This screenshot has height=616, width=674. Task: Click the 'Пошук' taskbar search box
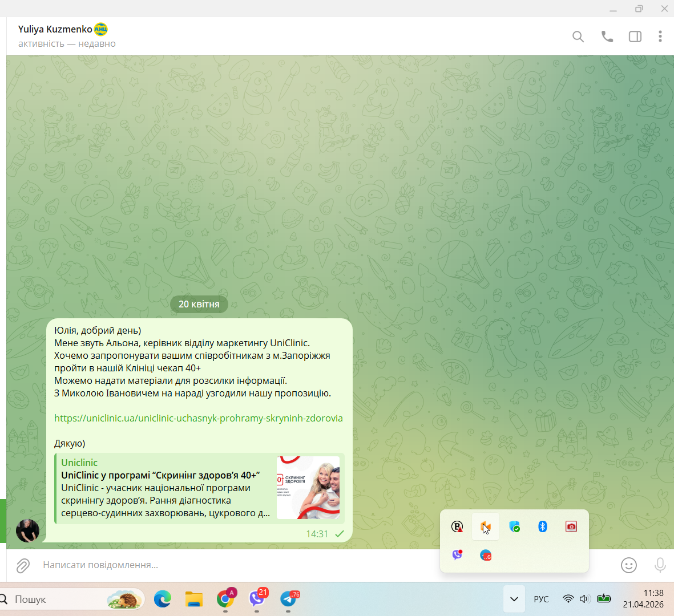pos(71,599)
